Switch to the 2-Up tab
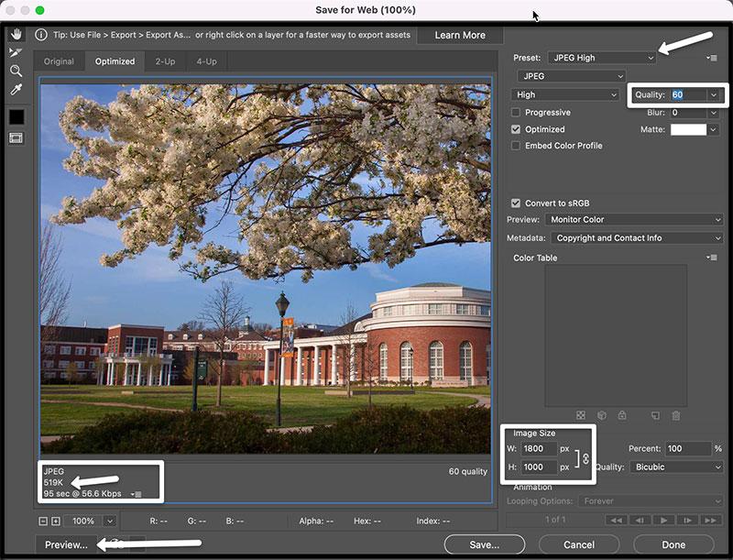 165,61
